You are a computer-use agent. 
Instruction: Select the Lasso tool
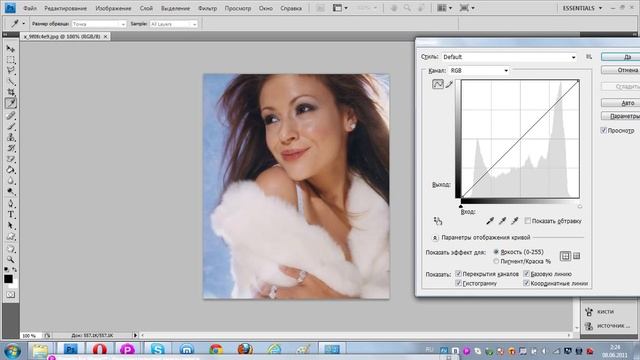[11, 71]
